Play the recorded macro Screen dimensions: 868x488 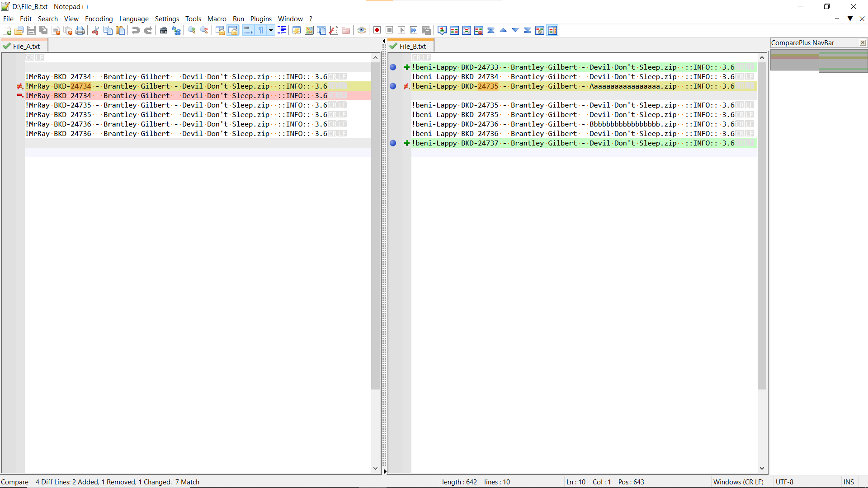(x=402, y=30)
